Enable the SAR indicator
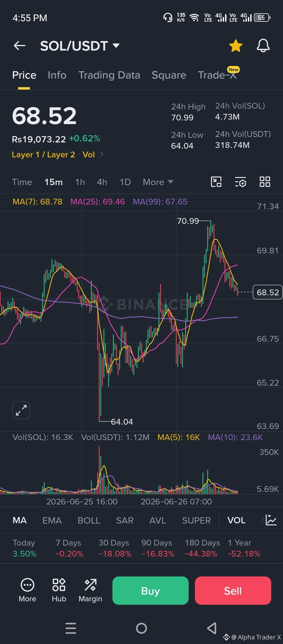283x644 pixels. click(x=125, y=520)
